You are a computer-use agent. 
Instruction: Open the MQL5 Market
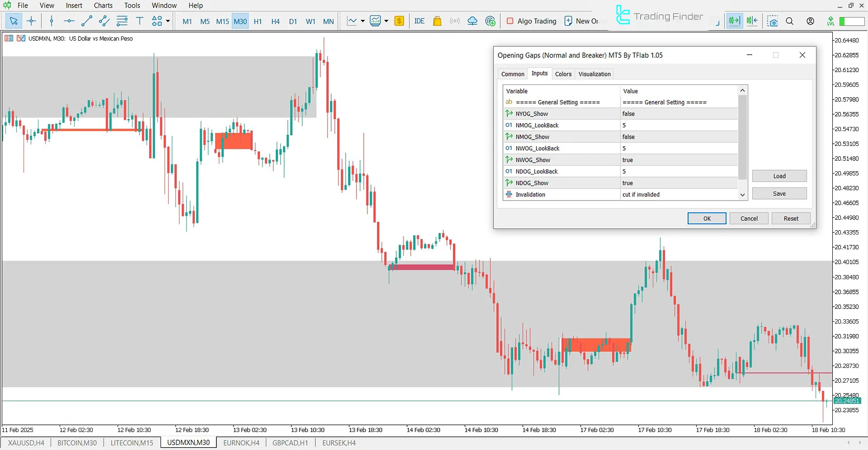[437, 21]
